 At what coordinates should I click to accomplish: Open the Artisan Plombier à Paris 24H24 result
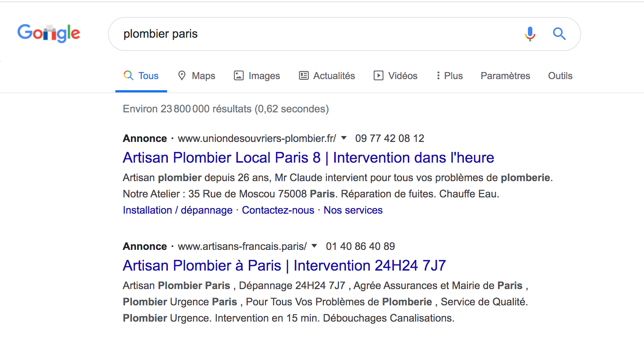coord(284,265)
